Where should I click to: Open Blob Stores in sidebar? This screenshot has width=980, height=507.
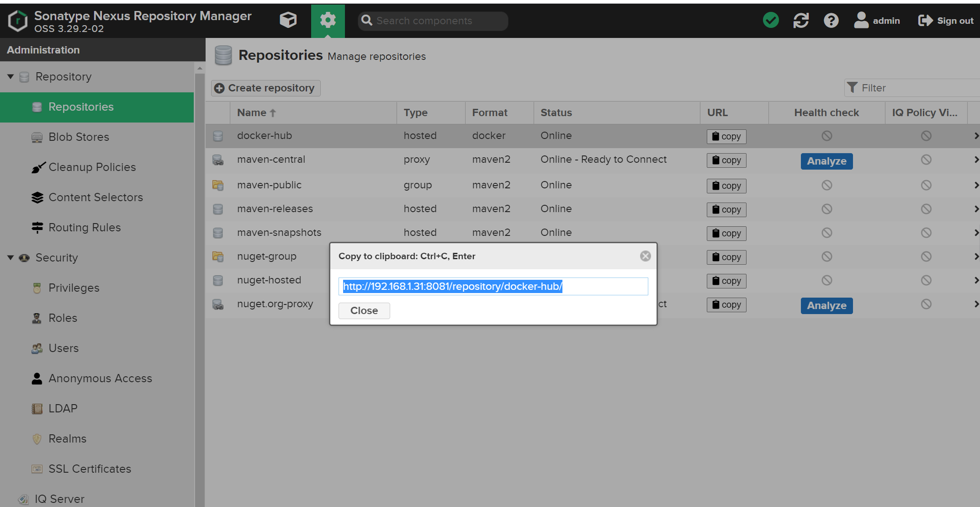[x=79, y=137]
